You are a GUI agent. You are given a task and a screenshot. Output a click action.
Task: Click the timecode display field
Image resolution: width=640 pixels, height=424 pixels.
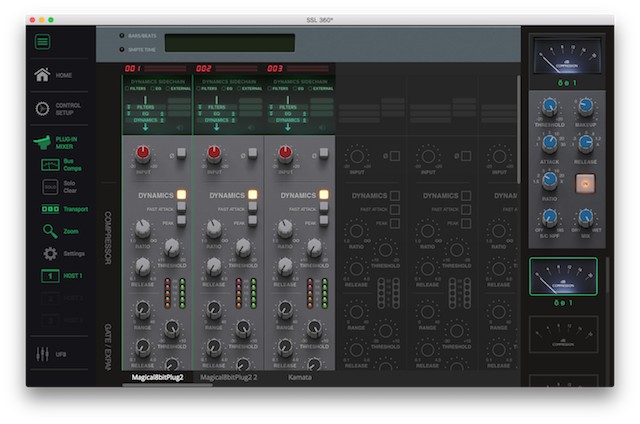point(229,43)
